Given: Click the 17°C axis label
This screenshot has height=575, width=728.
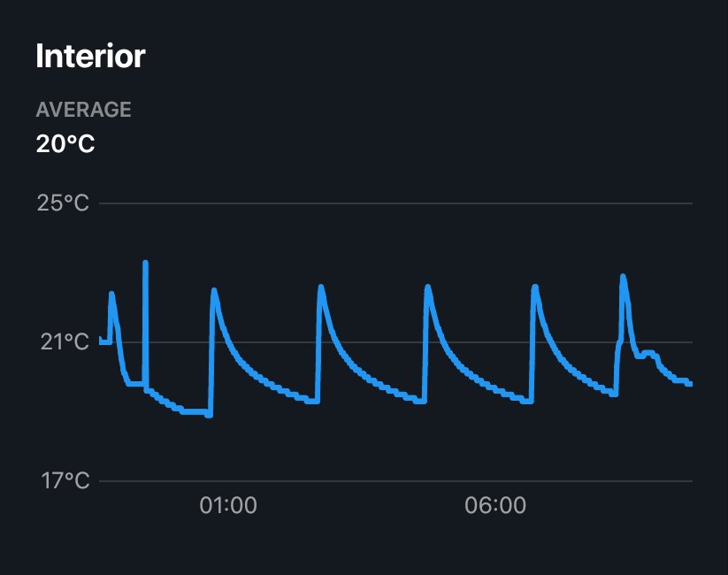Looking at the screenshot, I should 65,480.
